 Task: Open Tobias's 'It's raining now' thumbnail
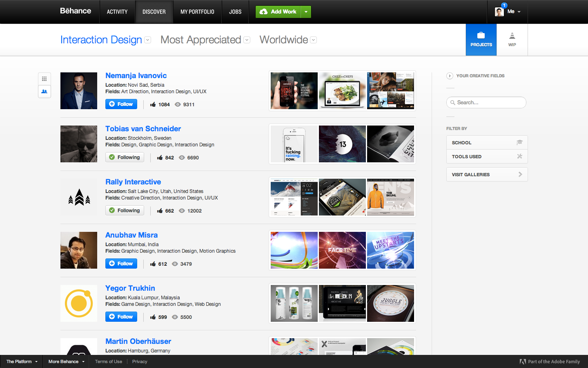[294, 144]
